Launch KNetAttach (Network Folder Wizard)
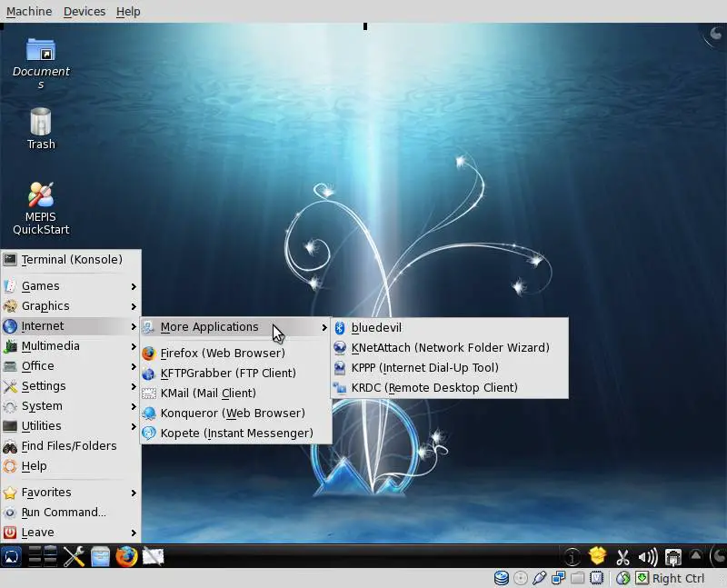 tap(450, 348)
